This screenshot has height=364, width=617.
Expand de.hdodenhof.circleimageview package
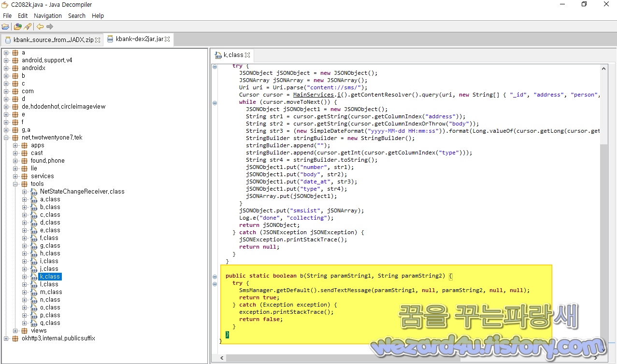tap(6, 107)
